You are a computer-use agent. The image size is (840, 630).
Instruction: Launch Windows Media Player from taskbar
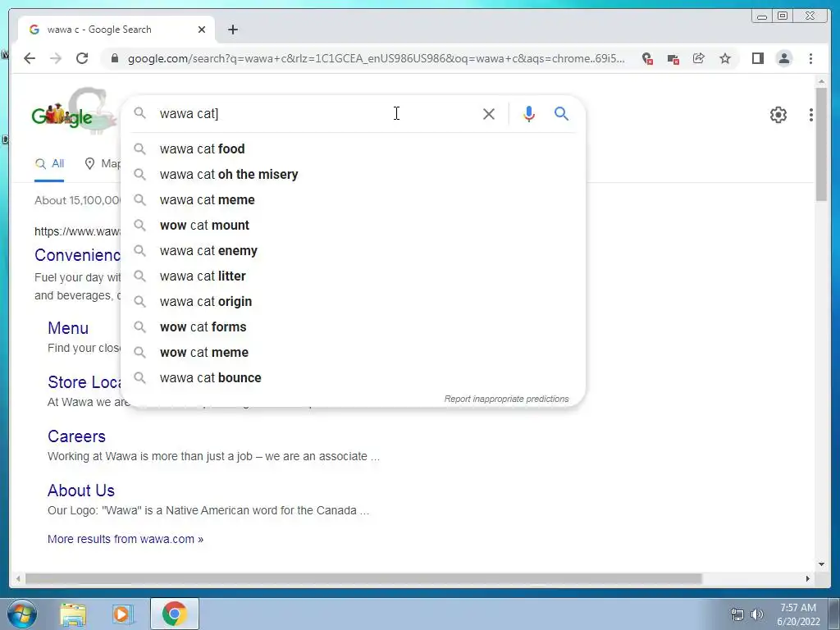coord(123,614)
